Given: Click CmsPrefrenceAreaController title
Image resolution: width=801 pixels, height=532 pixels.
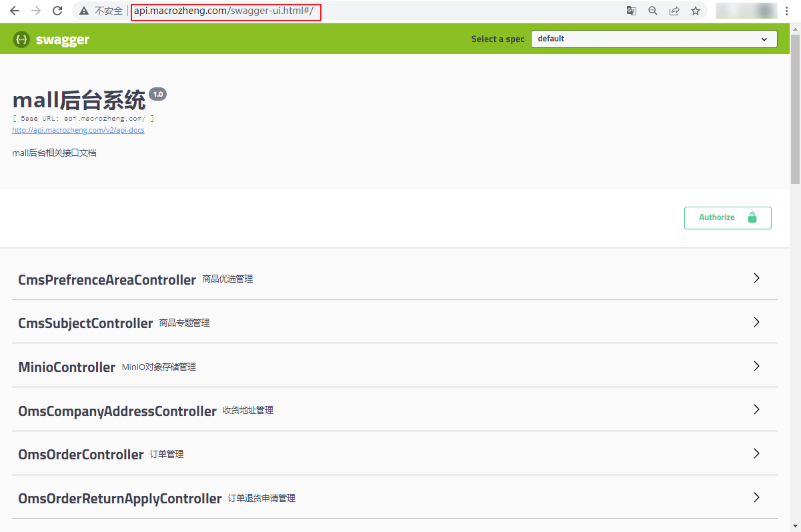Looking at the screenshot, I should (x=107, y=280).
